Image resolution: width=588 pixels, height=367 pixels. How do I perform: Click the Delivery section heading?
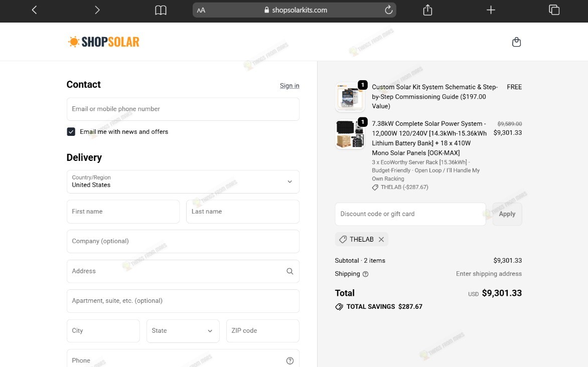84,157
